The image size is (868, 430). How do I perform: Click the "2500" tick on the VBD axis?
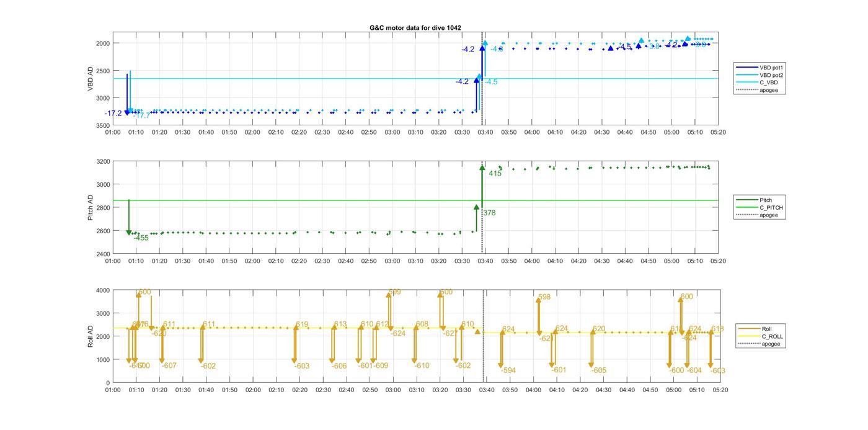pos(102,71)
